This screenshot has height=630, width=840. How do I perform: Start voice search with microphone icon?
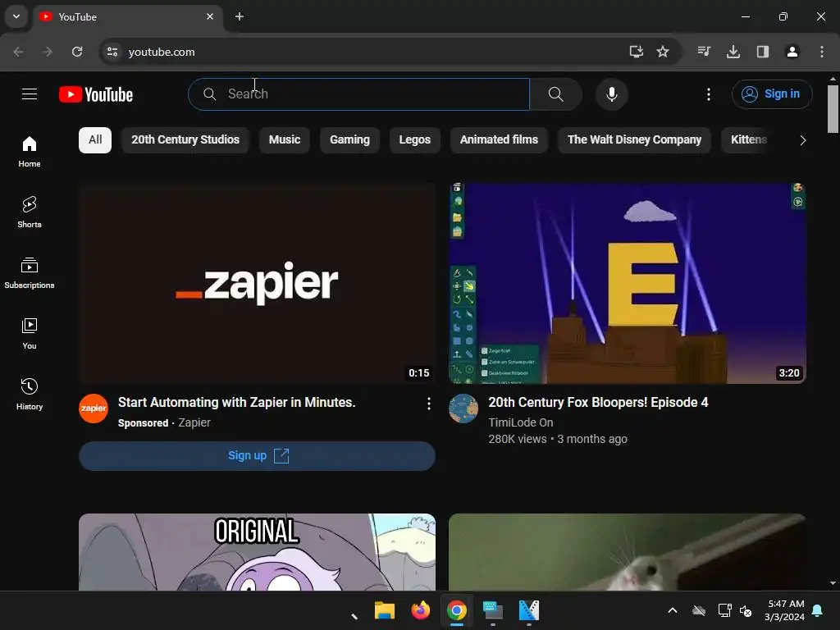[611, 94]
